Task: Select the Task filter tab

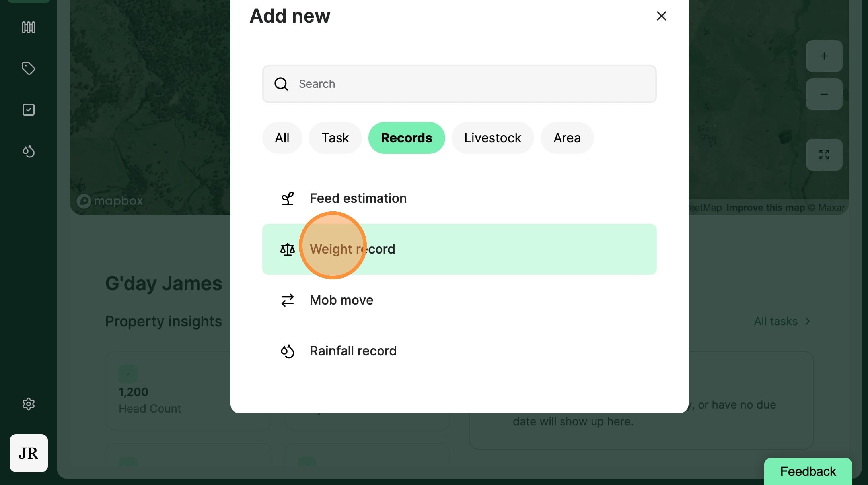Action: [335, 138]
